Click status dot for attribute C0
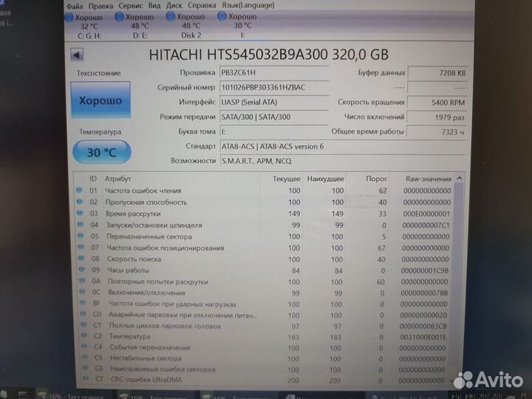Viewport: 532px width, 399px height. [x=83, y=314]
